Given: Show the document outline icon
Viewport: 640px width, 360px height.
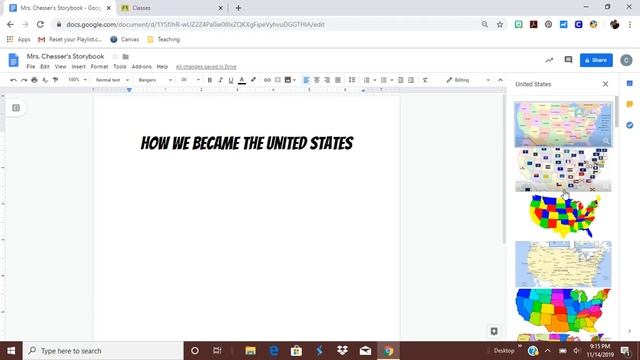Looking at the screenshot, I should 16,108.
